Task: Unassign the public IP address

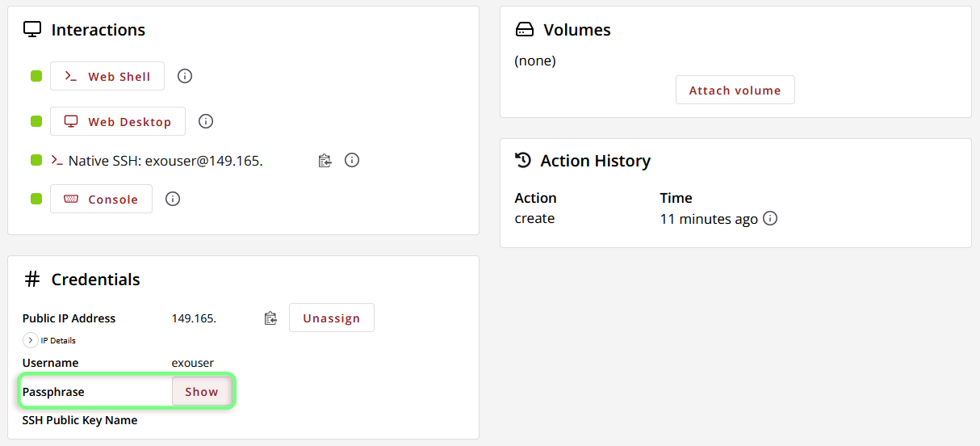Action: (x=332, y=318)
